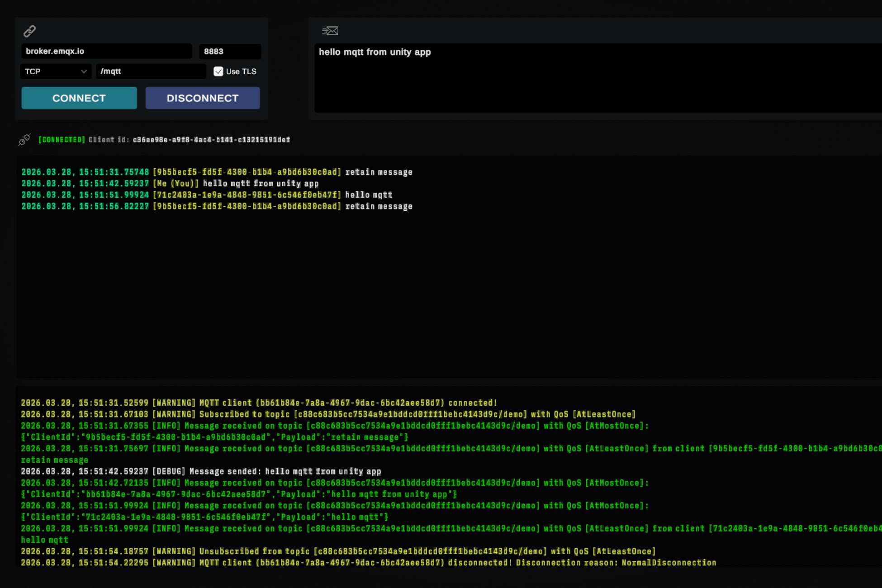The height and width of the screenshot is (588, 882).
Task: Click the [DEBUG] Message sended log line
Action: [x=201, y=471]
